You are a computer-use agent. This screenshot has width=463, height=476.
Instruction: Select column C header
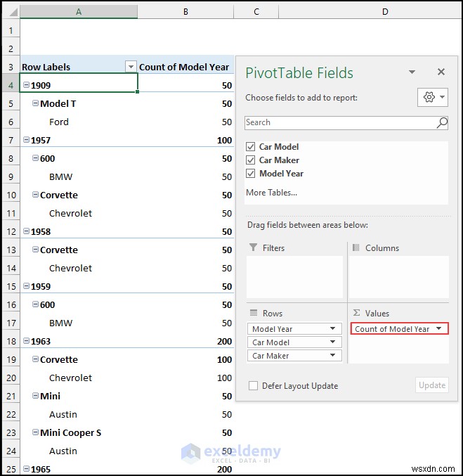(256, 11)
